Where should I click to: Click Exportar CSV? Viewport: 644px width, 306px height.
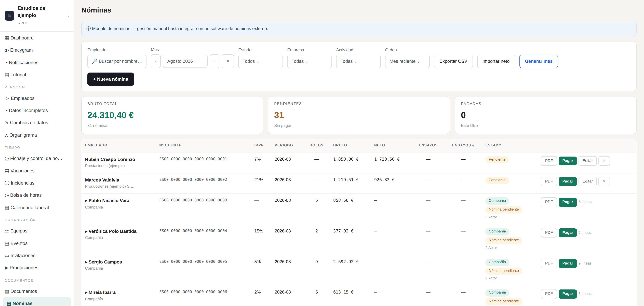(x=453, y=61)
